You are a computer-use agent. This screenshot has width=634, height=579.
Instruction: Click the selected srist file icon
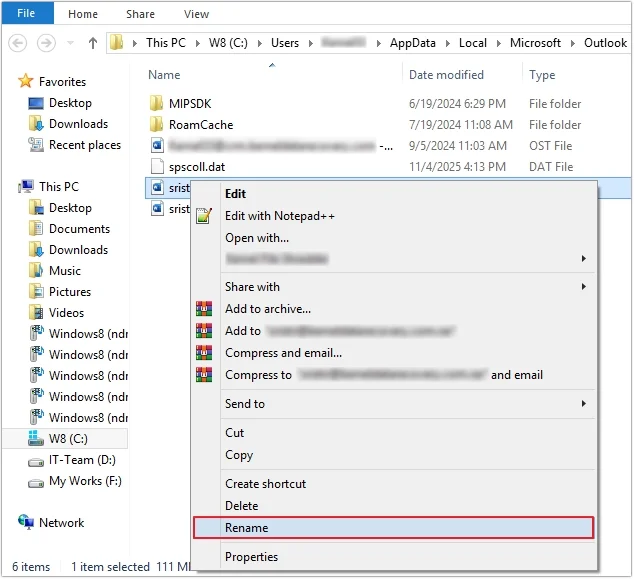click(x=157, y=188)
